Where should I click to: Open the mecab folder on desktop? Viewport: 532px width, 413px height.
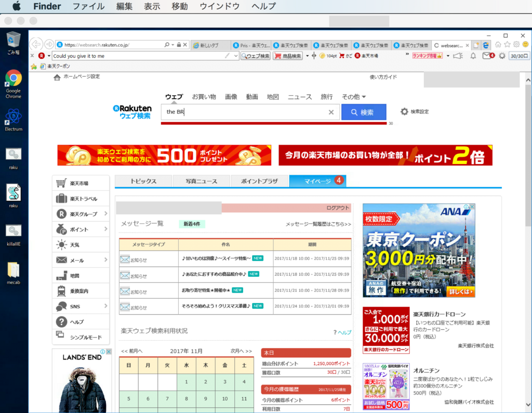[x=13, y=274]
